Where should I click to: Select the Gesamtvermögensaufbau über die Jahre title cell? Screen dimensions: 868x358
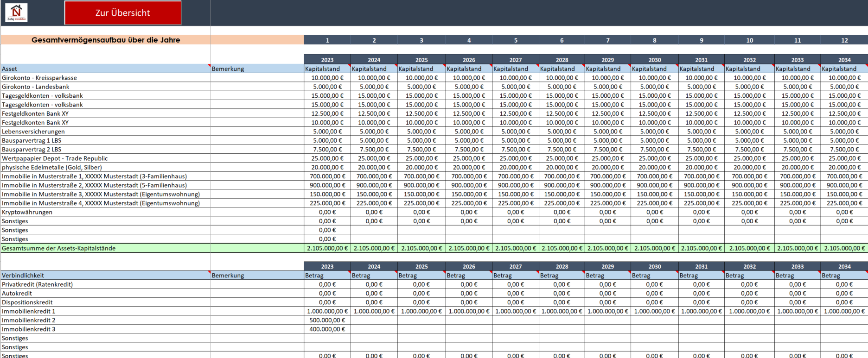click(x=106, y=40)
